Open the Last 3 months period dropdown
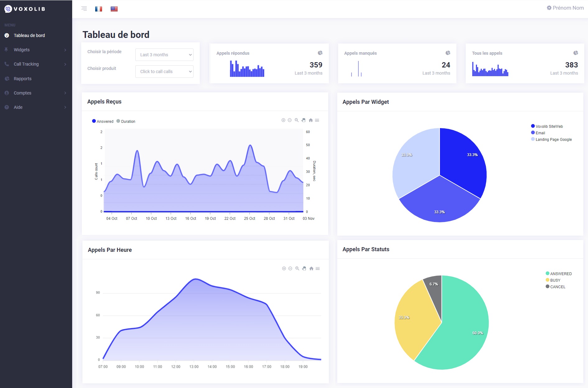 coord(164,55)
